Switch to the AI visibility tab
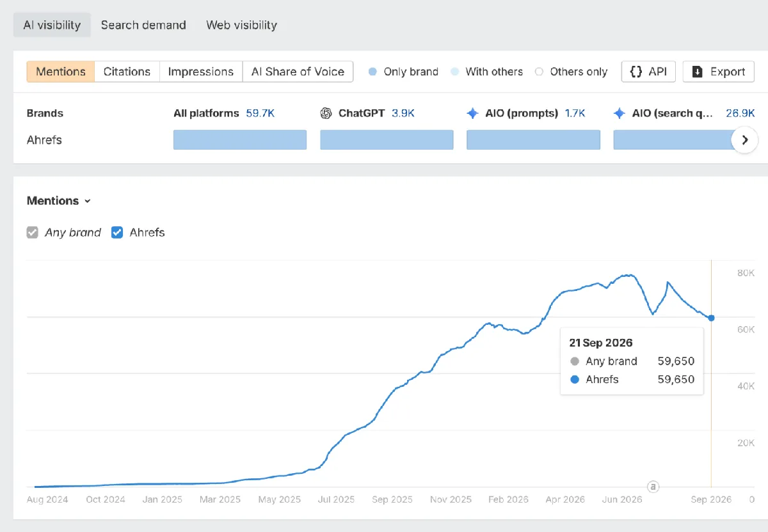Screen dimensions: 768x532 52,25
